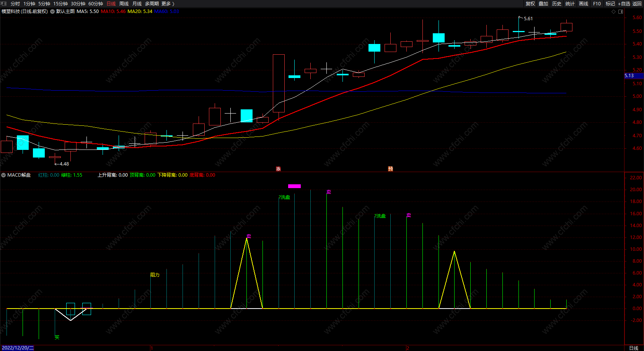Click the 预 event marker below the candles
Viewport: 644px width, 351px height.
[390, 169]
